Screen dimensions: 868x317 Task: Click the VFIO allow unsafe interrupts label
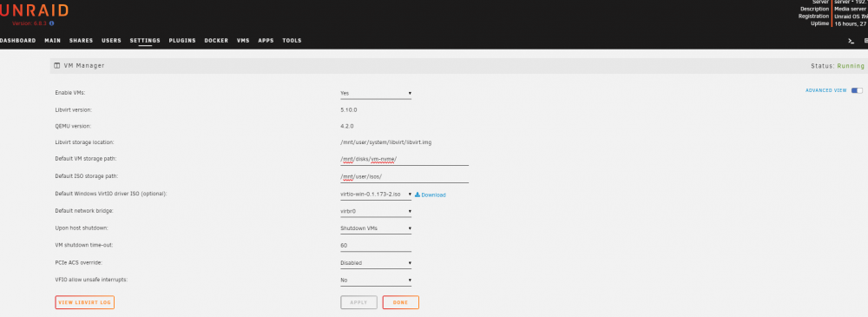coord(91,280)
